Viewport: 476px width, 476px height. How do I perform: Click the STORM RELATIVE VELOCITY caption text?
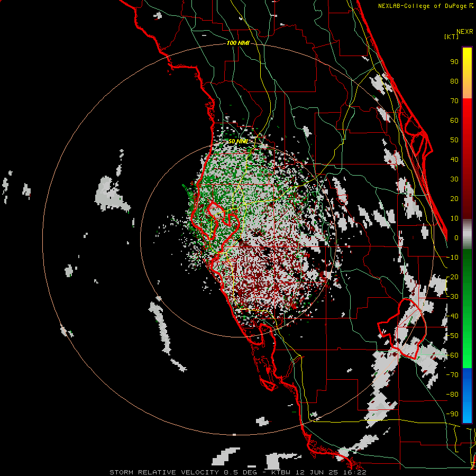pos(166,472)
